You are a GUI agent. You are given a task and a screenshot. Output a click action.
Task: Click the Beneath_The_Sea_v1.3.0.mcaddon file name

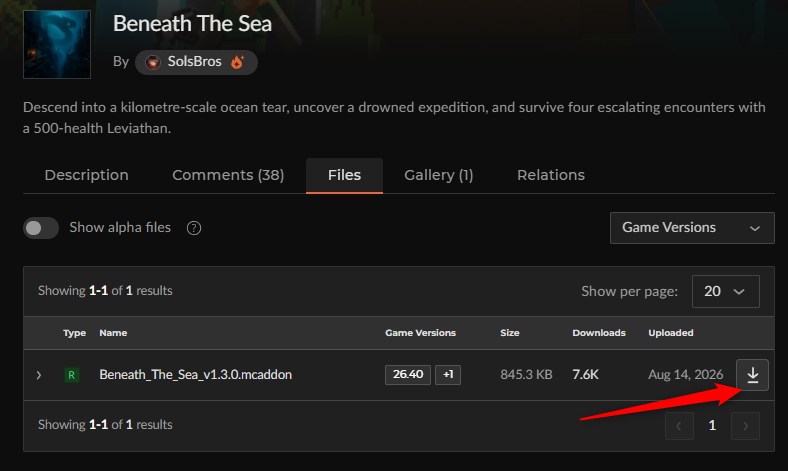(x=195, y=374)
